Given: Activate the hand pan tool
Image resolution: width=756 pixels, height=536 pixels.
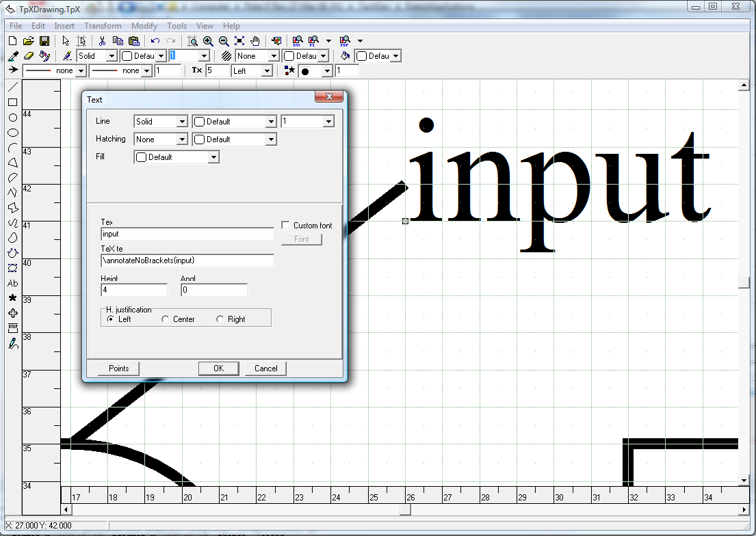Looking at the screenshot, I should (255, 41).
